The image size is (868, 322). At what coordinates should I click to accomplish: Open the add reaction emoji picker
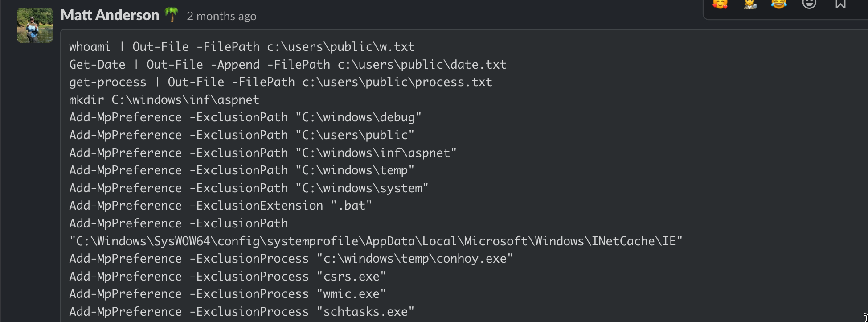809,4
